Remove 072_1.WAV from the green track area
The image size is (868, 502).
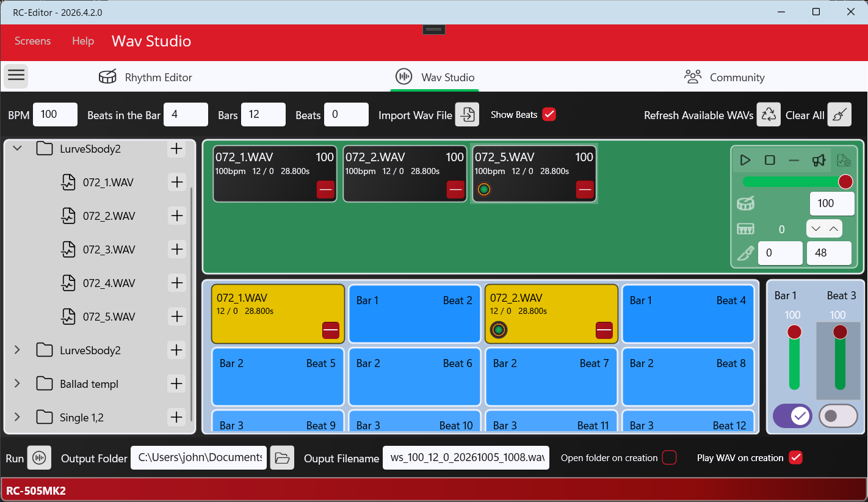[325, 190]
